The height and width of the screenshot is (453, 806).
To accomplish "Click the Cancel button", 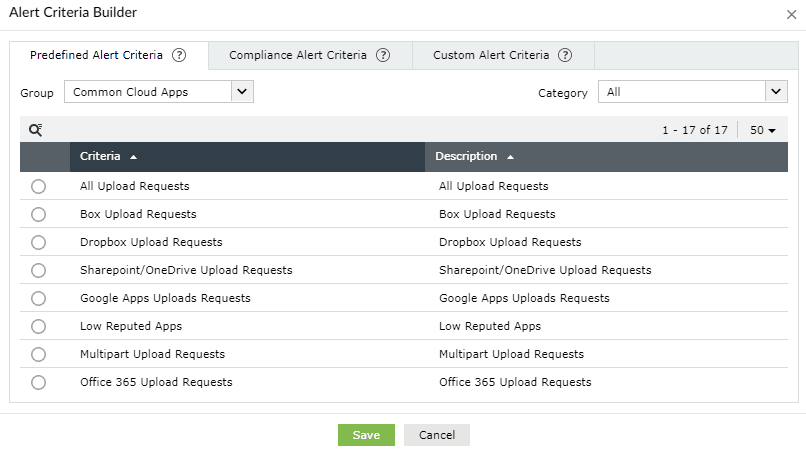I will point(437,435).
